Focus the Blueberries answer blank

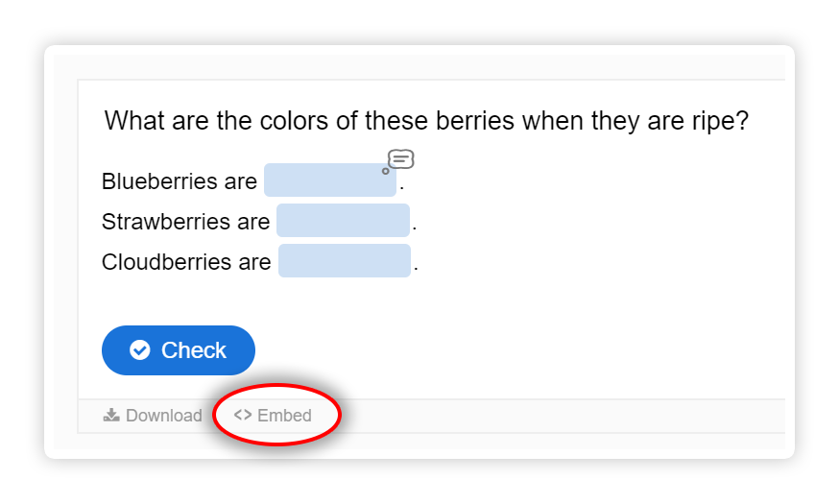point(330,180)
